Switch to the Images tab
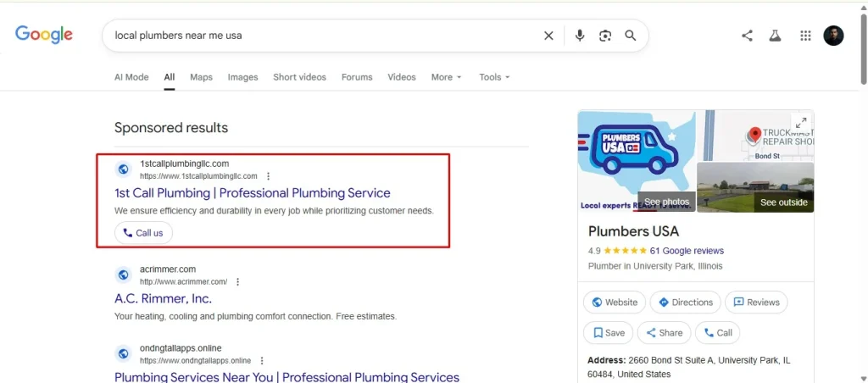This screenshot has width=868, height=383. point(242,77)
